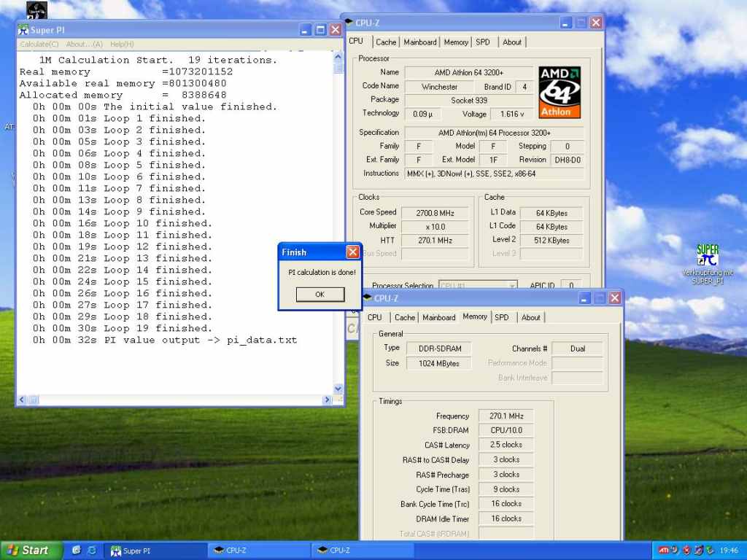Click first quick launch icon on taskbar
This screenshot has width=747, height=560.
tap(77, 551)
